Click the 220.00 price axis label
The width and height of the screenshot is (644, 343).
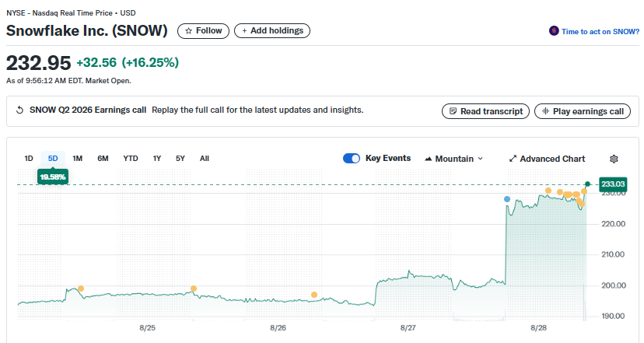point(614,224)
